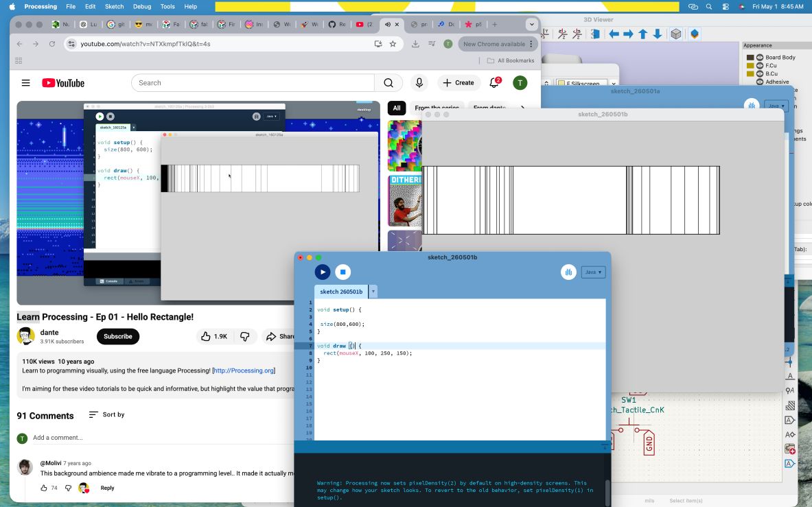812x507 pixels.
Task: Open the DITHERING suggested video thumbnail
Action: click(x=405, y=201)
